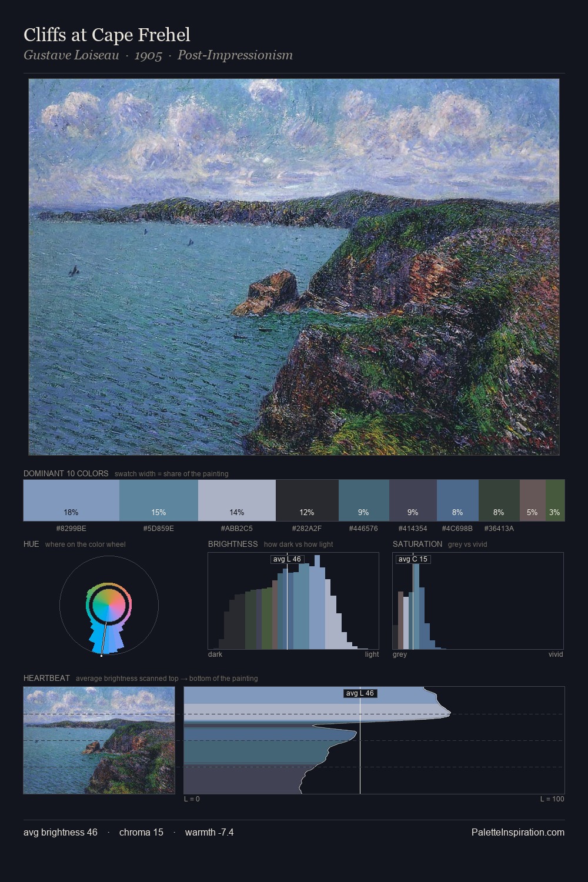Open the PaletteInspiration.com link
This screenshot has height=882, width=588.
(x=518, y=832)
